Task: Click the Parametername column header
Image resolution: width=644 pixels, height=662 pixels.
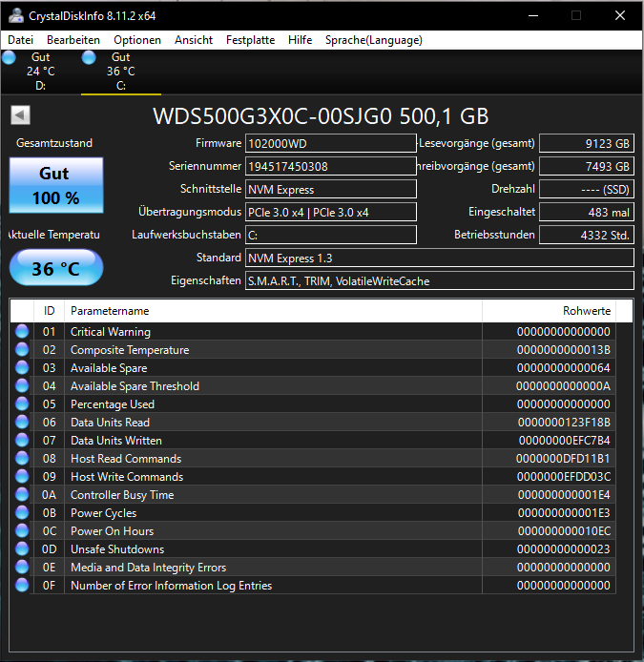Action: point(273,311)
